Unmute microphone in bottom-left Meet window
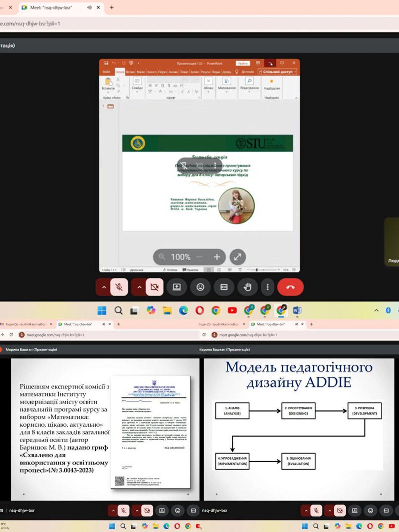 (124, 511)
